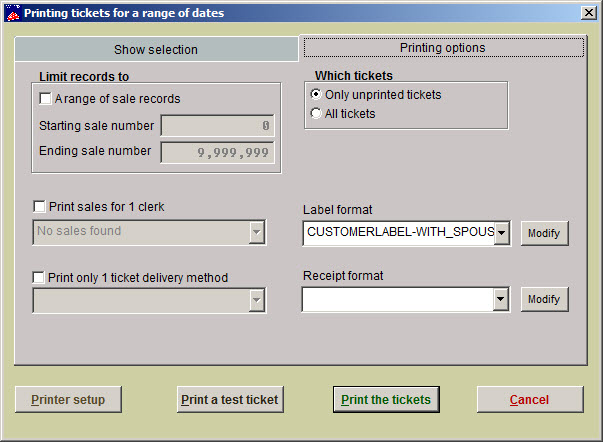Switch to the Show selection tab

156,49
